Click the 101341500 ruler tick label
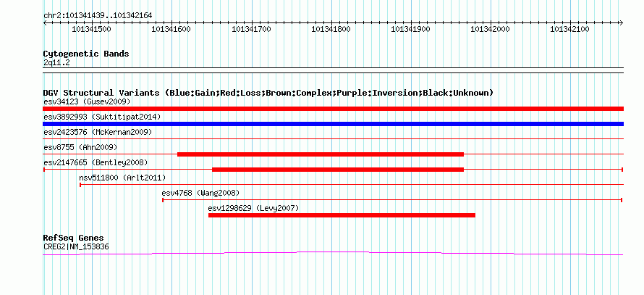The width and height of the screenshot is (644, 295). pos(91,29)
